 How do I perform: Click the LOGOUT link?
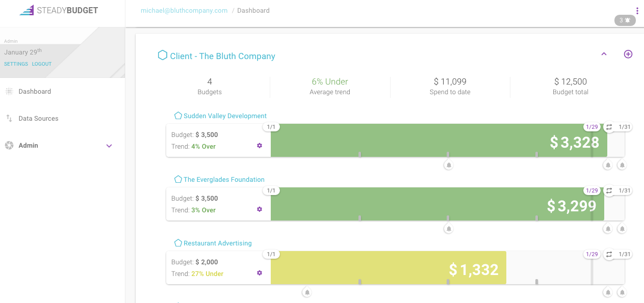[x=42, y=64]
